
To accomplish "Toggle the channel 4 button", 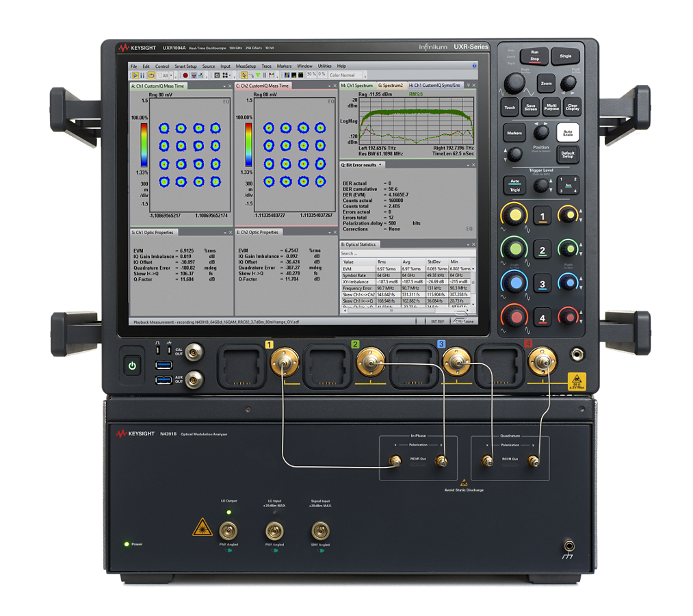I will (542, 318).
